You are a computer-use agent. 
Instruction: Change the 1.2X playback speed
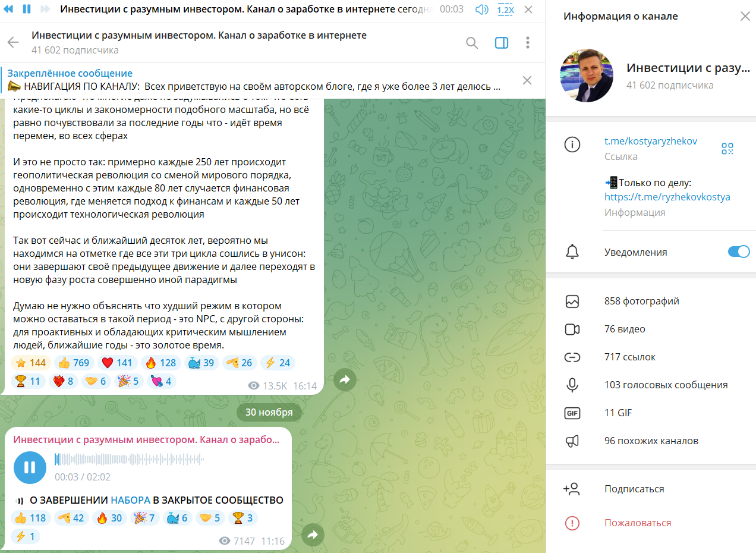click(x=505, y=10)
